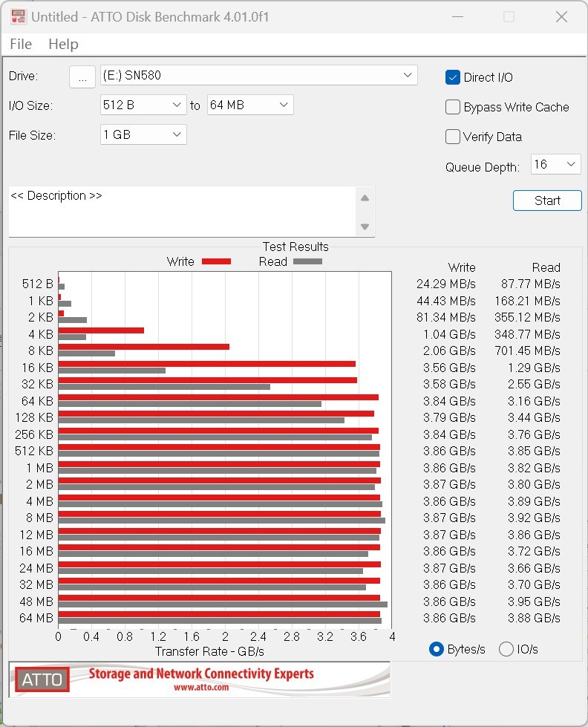588x727 pixels.
Task: Click the browse drive '...' button
Action: point(82,76)
